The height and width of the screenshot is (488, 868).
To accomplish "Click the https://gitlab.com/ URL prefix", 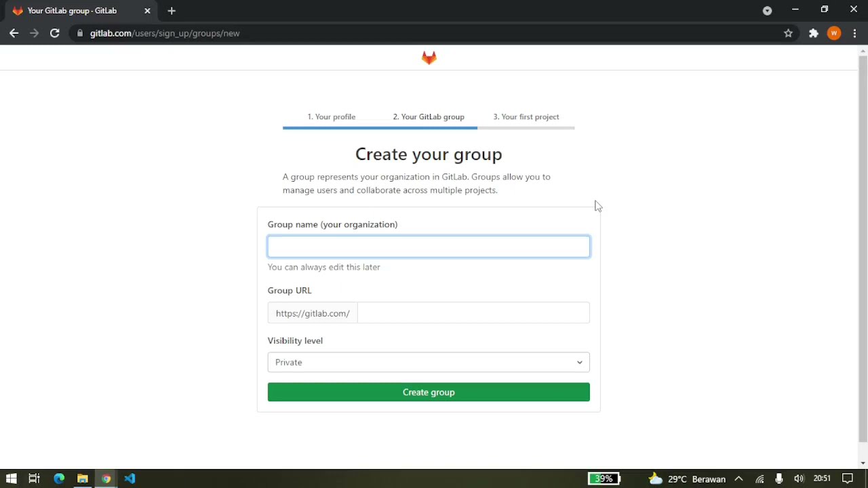I will (313, 313).
